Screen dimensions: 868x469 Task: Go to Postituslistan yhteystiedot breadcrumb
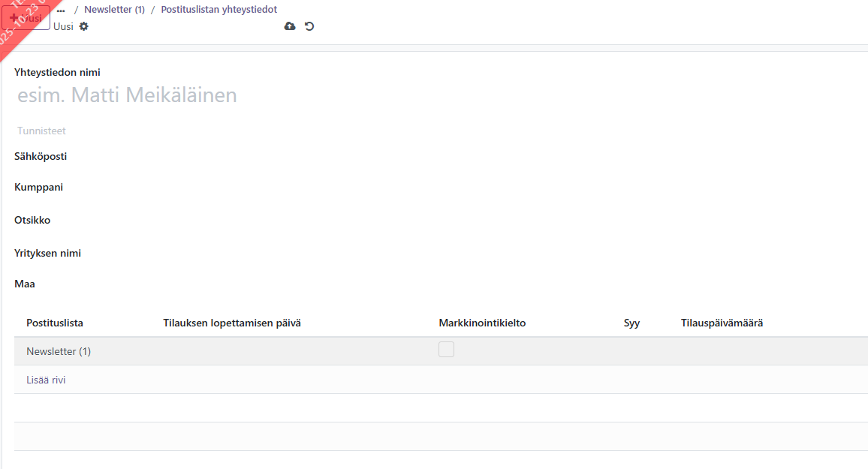(x=219, y=10)
